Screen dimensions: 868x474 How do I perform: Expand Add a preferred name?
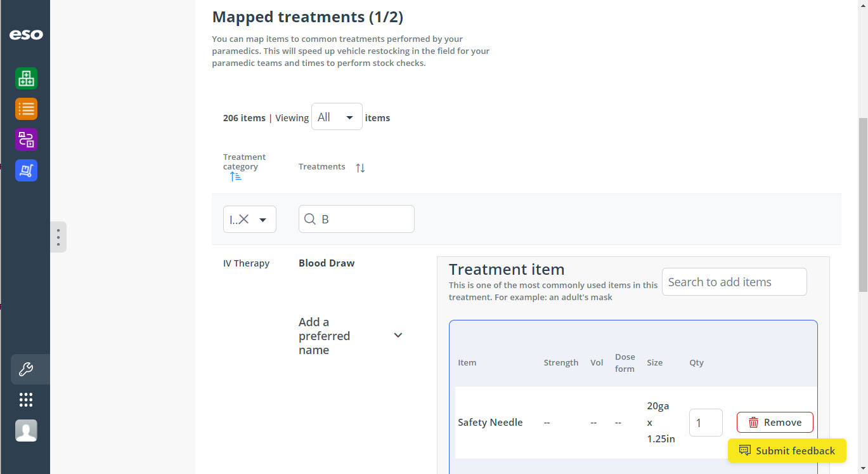tap(398, 335)
